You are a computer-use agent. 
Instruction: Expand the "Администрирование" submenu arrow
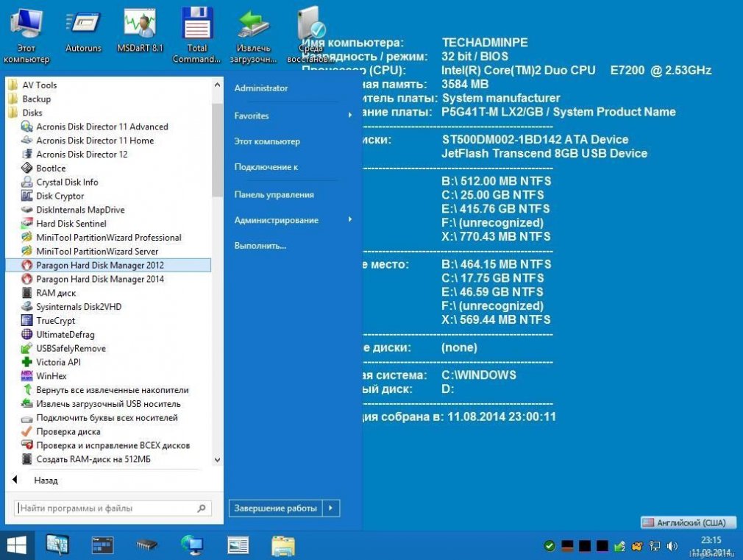point(349,219)
